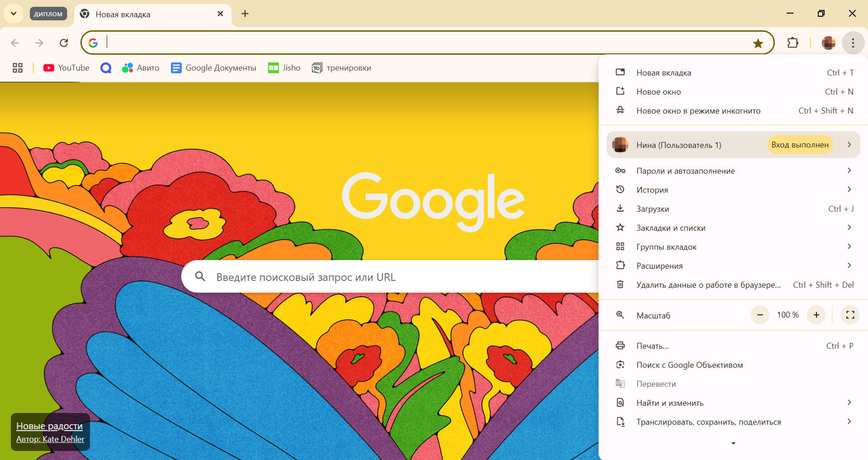Expand Закладки и списки submenu chevron

[x=849, y=228]
